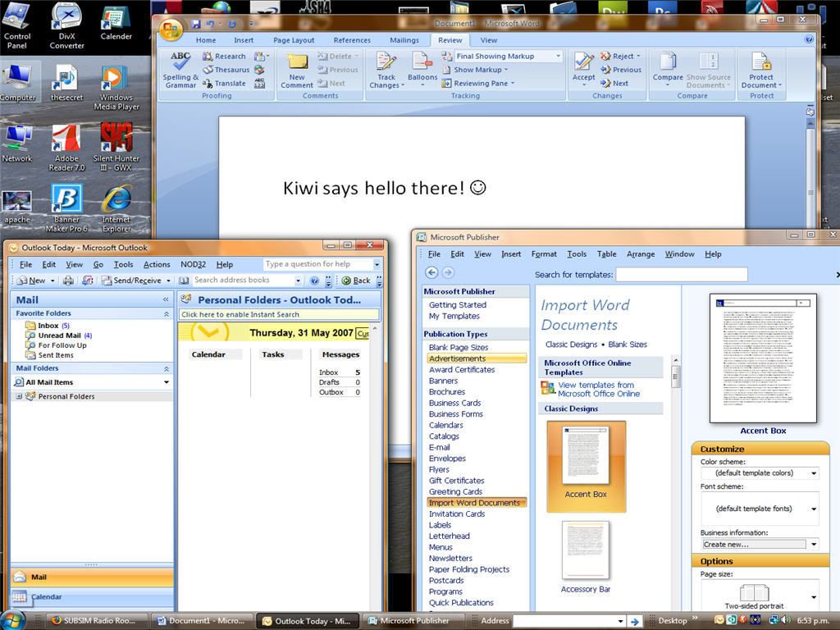Open the Page Layout tab in Word

coord(294,40)
